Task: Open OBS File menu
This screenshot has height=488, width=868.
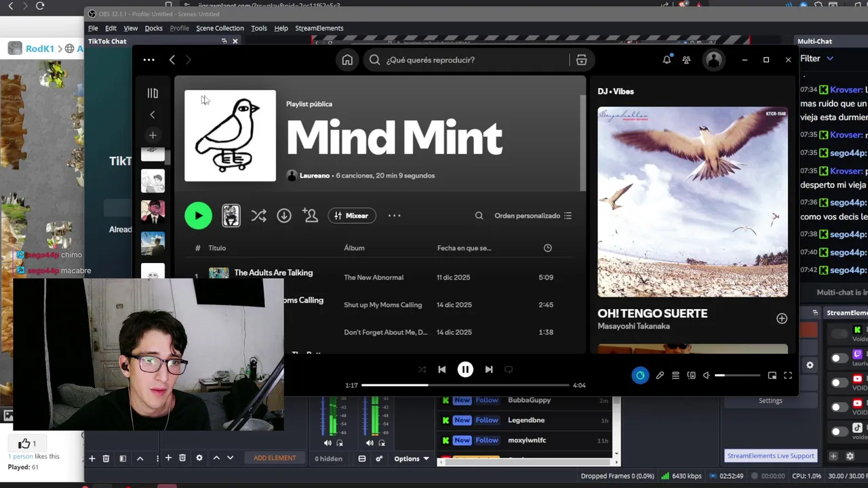Action: click(x=93, y=28)
